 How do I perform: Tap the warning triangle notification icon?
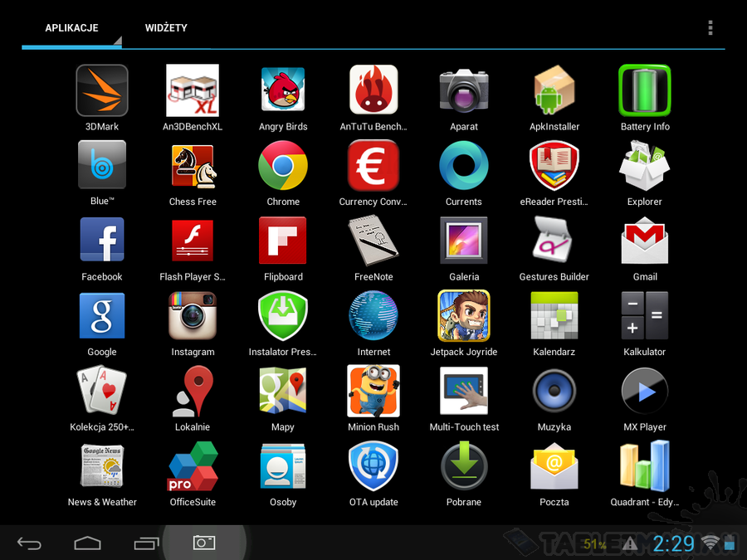click(x=630, y=543)
